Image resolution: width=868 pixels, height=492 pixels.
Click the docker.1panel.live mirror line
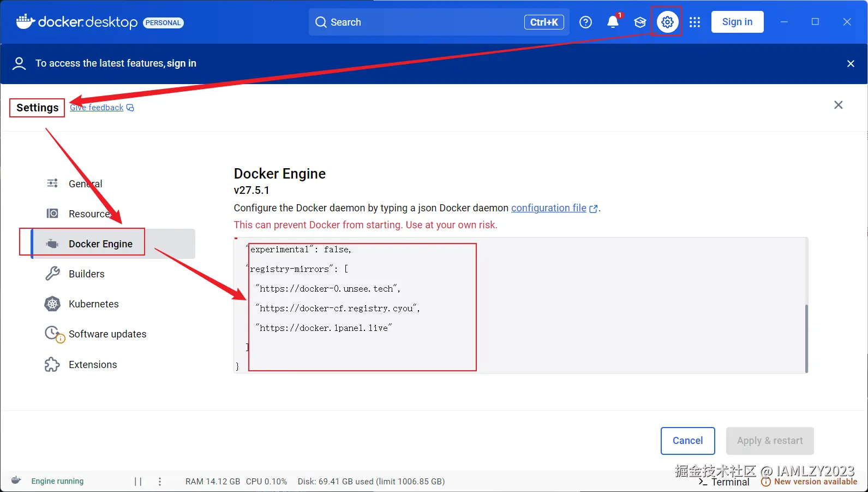324,328
